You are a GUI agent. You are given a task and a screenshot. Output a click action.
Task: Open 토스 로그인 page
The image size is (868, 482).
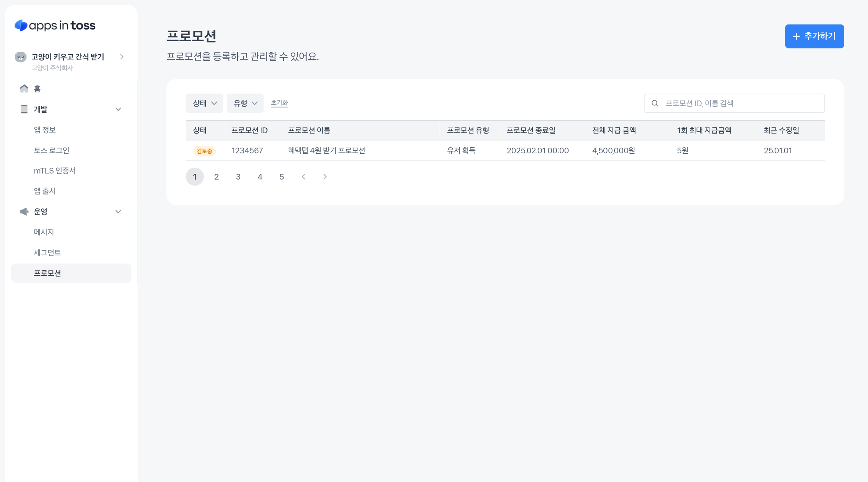pyautogui.click(x=52, y=150)
